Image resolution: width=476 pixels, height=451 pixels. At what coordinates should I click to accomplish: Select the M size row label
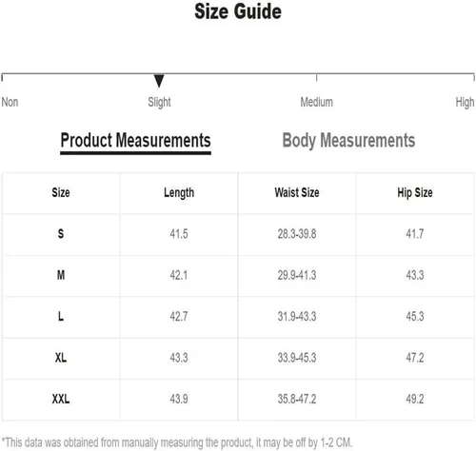click(61, 275)
